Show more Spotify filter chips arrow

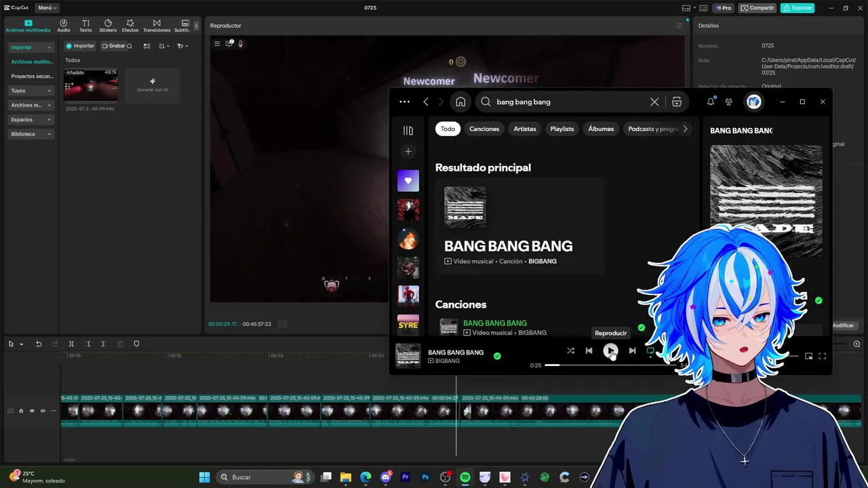685,129
